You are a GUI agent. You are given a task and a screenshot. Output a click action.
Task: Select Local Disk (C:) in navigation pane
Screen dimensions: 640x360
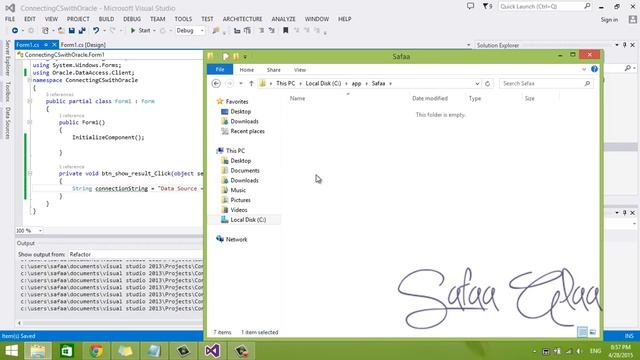[x=248, y=220]
